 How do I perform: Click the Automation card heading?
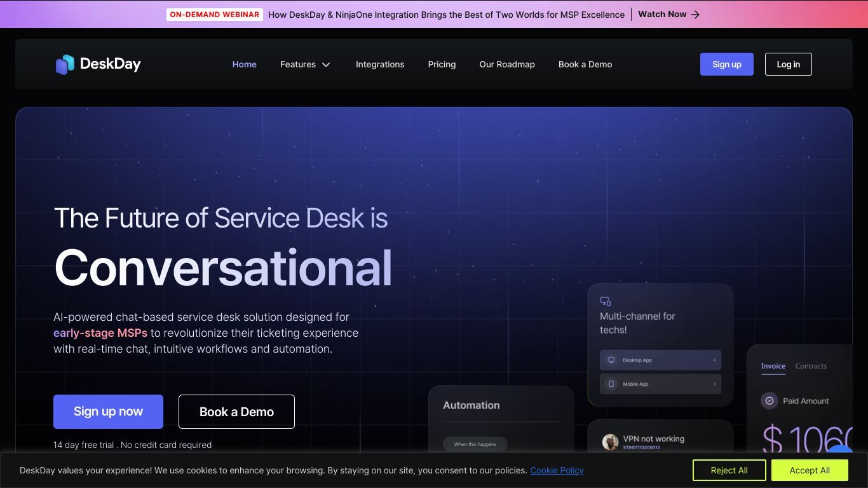471,405
